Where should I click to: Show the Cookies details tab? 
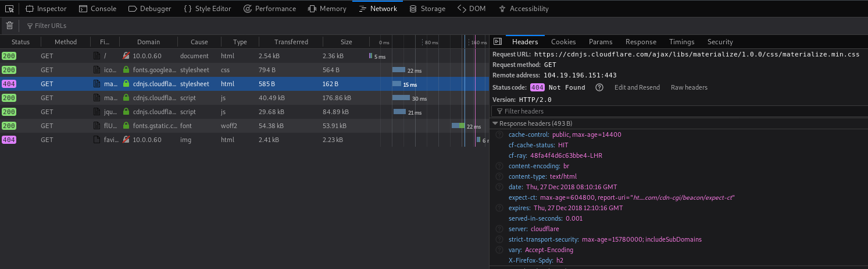pyautogui.click(x=563, y=42)
